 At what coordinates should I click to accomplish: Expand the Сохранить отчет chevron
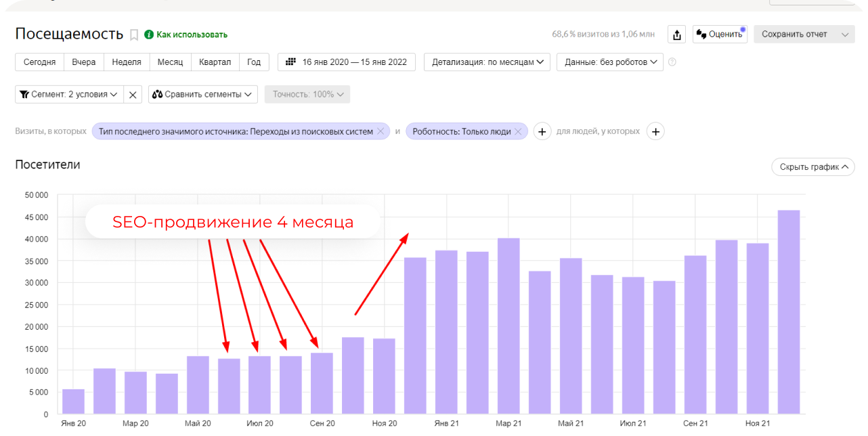tap(844, 34)
